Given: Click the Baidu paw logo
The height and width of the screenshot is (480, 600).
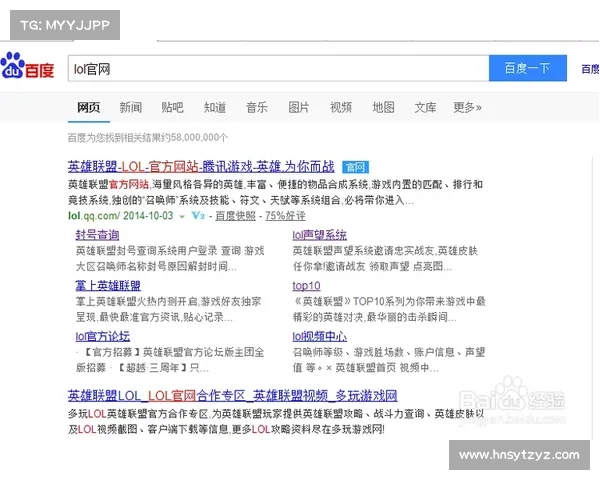Looking at the screenshot, I should [x=27, y=66].
